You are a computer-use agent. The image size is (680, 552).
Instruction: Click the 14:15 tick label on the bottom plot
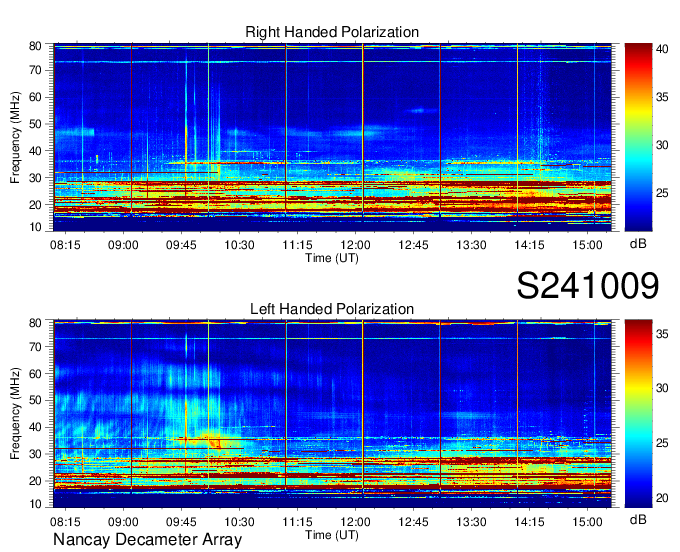pos(529,522)
